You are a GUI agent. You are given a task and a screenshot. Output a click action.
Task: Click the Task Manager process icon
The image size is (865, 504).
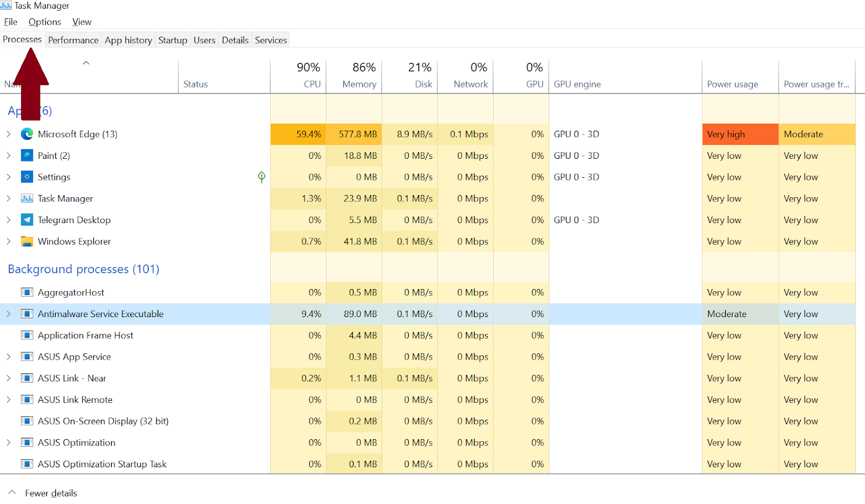point(27,198)
